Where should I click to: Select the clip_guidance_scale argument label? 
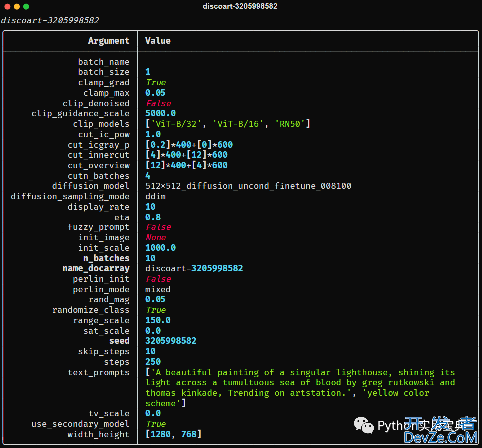(81, 114)
